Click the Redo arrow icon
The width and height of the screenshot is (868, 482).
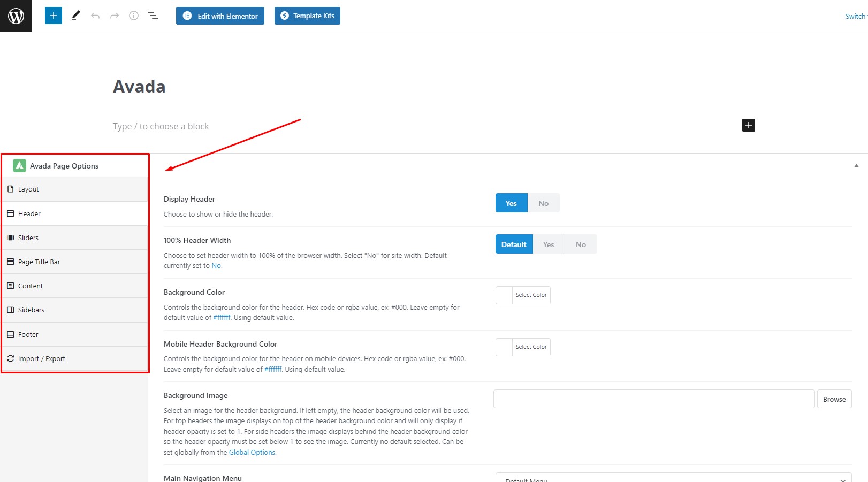click(115, 16)
